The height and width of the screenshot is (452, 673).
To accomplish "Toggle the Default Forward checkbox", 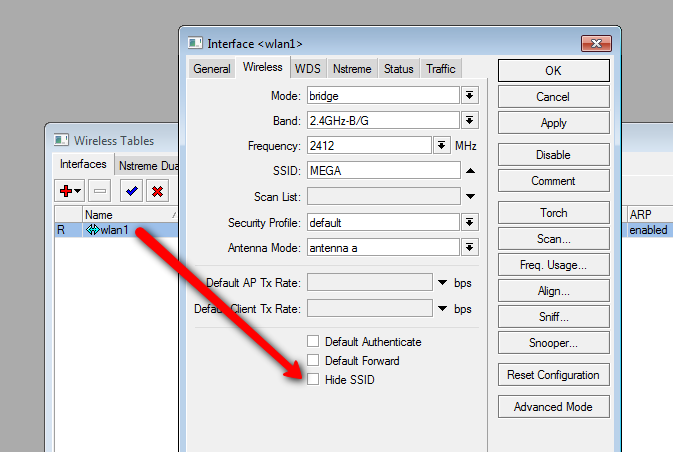I will pos(313,360).
